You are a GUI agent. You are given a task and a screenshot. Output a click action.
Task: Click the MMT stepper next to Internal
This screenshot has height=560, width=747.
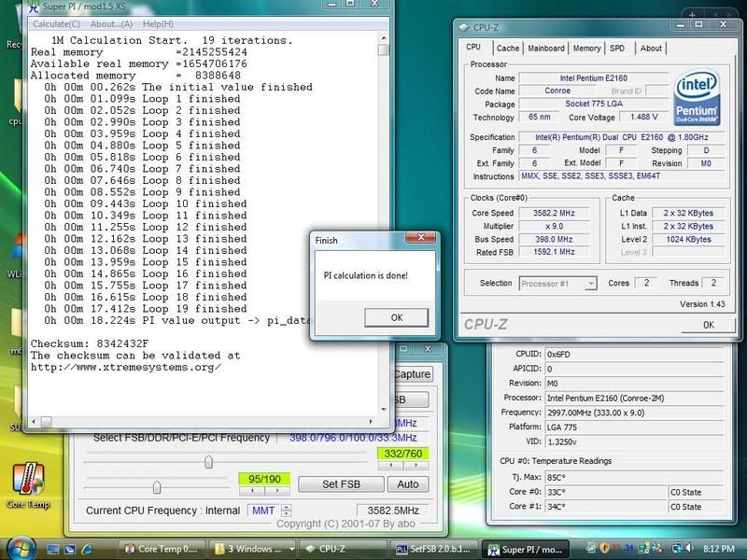[287, 511]
